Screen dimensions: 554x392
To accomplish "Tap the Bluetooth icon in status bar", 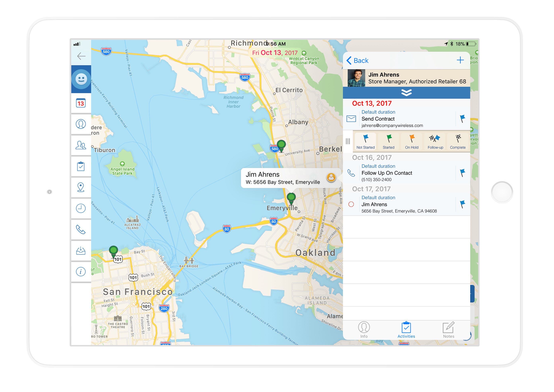I will [451, 44].
